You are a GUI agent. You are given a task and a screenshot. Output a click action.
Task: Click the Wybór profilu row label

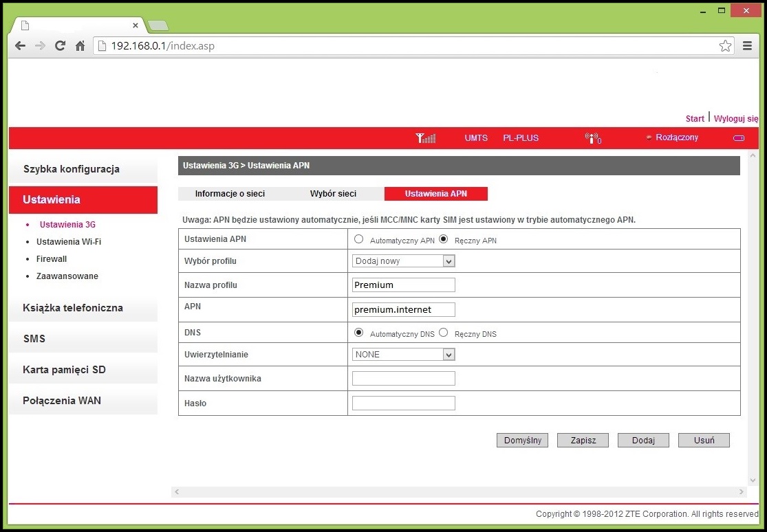(210, 261)
